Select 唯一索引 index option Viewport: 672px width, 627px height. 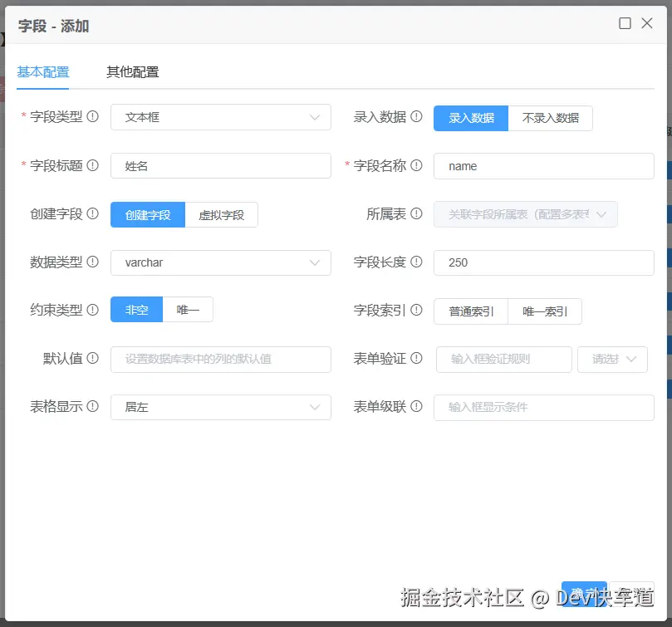(545, 311)
